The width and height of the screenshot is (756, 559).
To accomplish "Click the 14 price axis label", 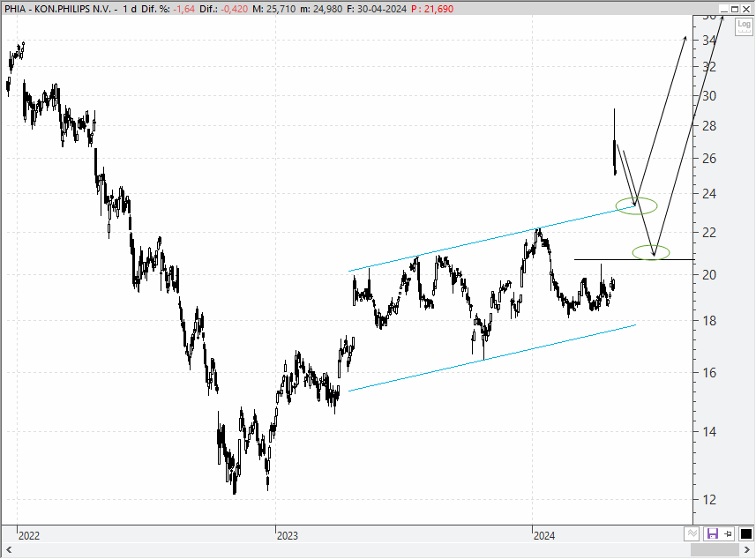I will click(709, 432).
